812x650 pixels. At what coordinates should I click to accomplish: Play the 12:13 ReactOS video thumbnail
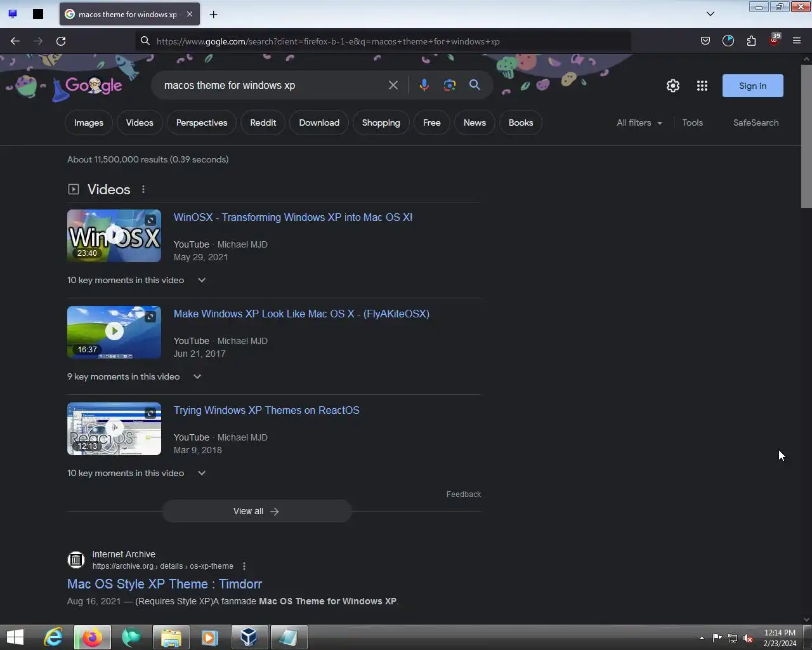point(114,428)
